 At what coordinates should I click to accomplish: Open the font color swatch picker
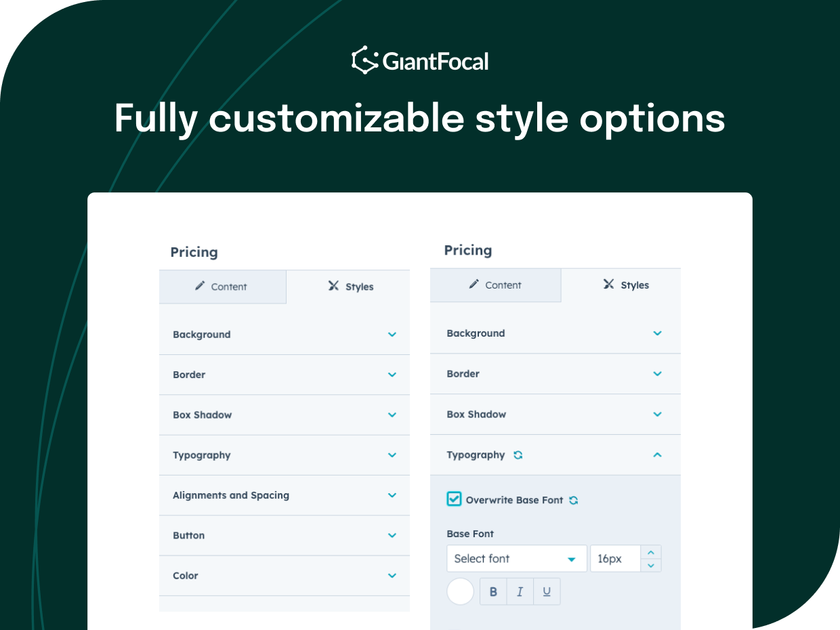click(x=460, y=591)
